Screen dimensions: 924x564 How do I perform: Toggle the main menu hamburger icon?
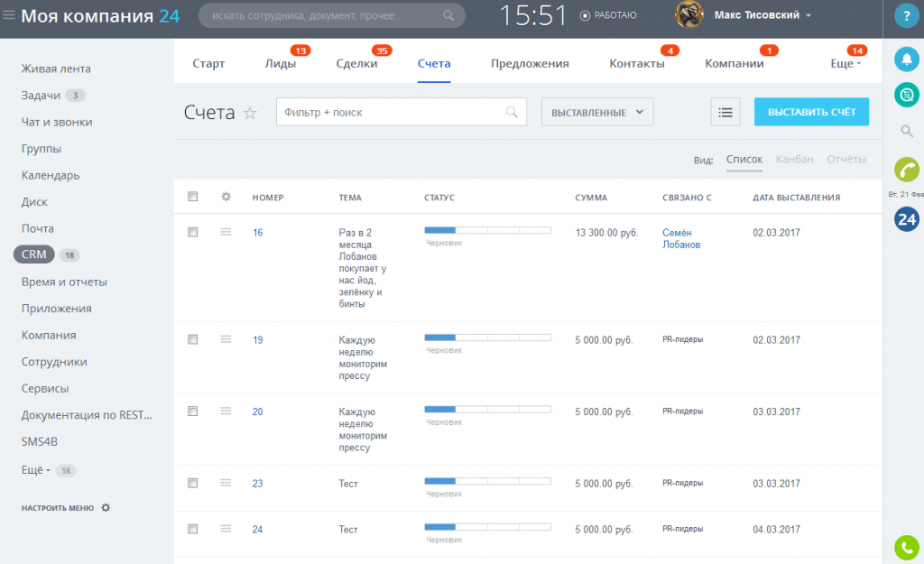click(x=9, y=14)
